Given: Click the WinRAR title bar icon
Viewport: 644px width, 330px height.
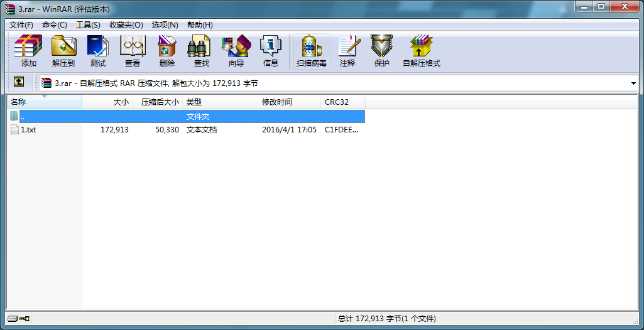Looking at the screenshot, I should coord(10,9).
